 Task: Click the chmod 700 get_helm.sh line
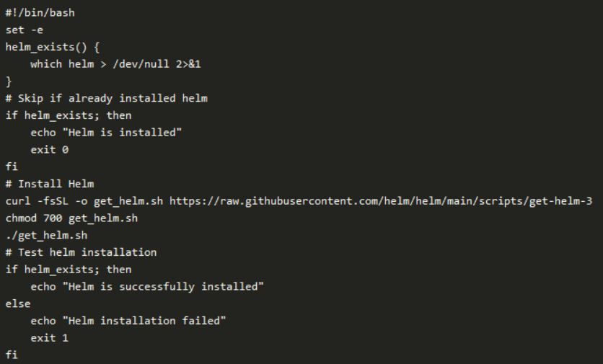click(x=71, y=218)
